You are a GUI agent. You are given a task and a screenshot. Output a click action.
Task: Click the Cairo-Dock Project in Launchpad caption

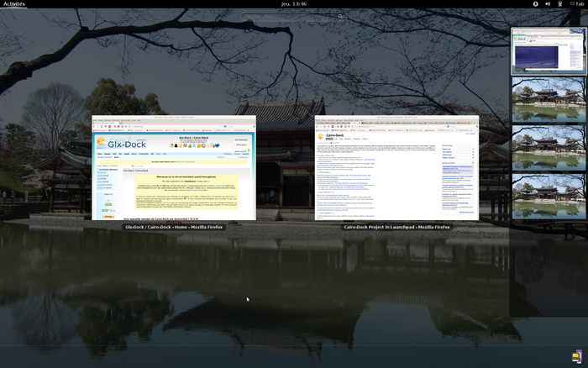click(396, 227)
